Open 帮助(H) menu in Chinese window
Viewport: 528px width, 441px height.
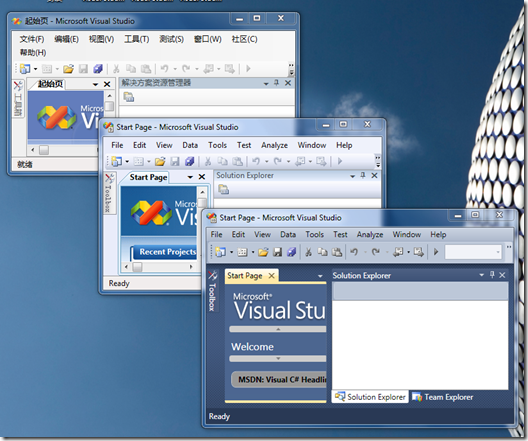coord(33,53)
